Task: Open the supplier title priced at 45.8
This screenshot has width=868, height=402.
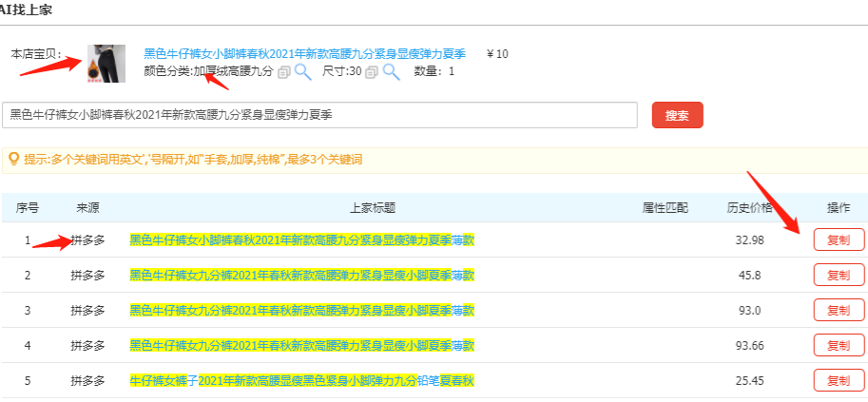Action: click(301, 275)
